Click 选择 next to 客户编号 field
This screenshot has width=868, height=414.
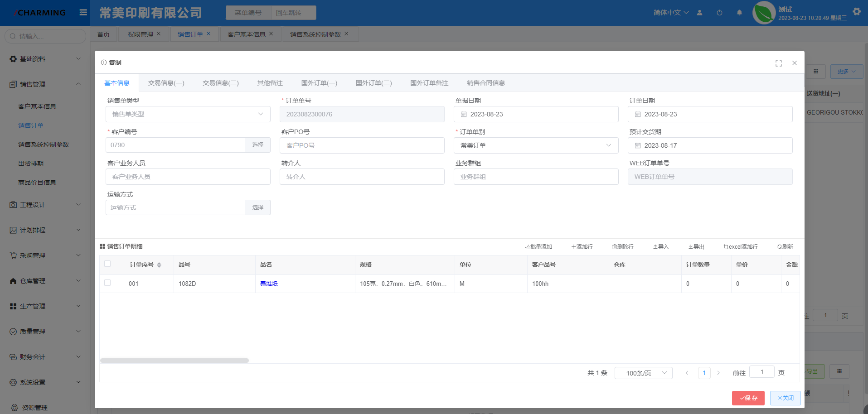(258, 145)
